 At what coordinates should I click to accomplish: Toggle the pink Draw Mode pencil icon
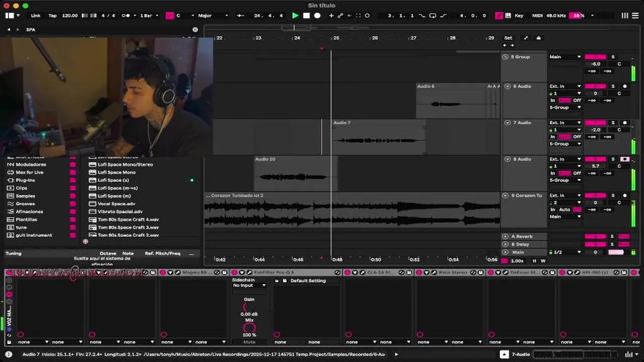point(499,16)
